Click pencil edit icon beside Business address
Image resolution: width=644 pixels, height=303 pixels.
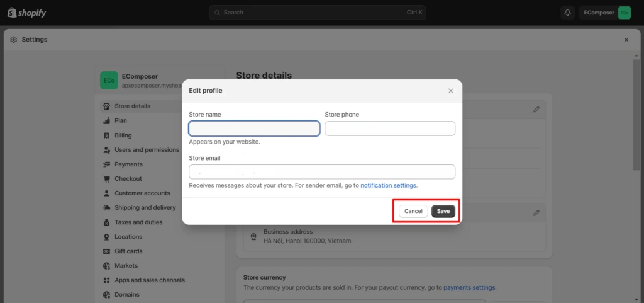[536, 214]
